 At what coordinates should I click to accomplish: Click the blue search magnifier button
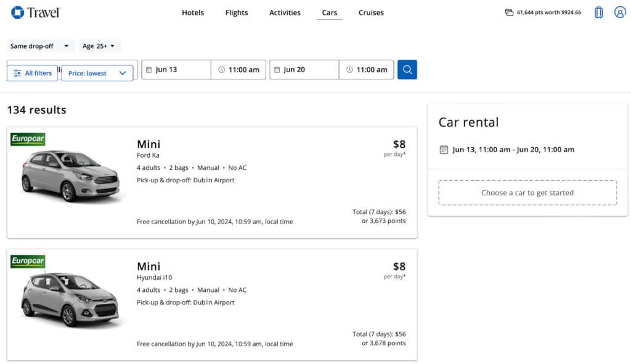pos(407,70)
